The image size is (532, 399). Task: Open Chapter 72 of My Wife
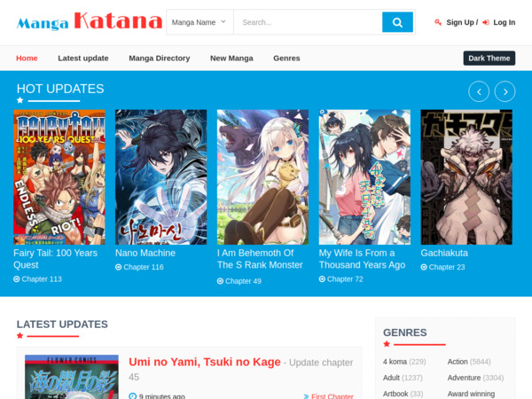pyautogui.click(x=345, y=279)
